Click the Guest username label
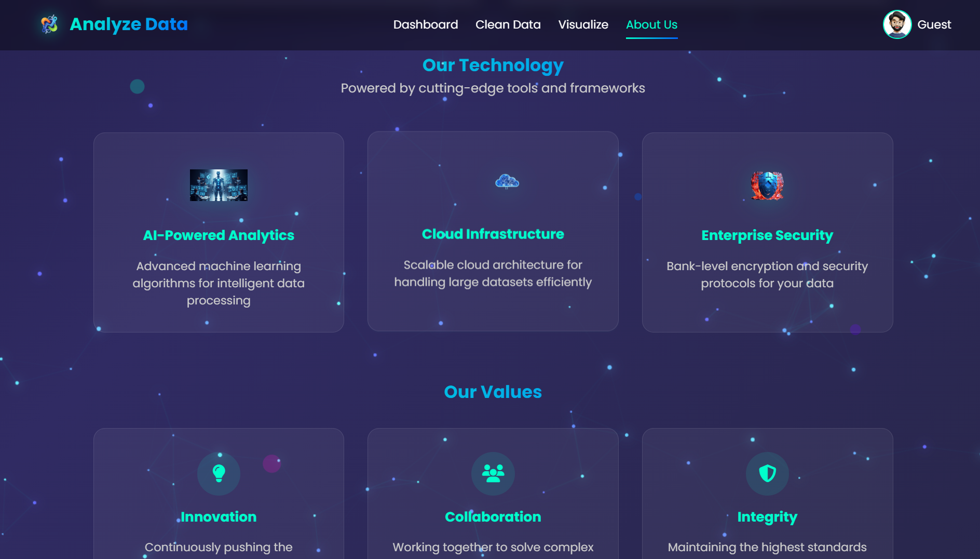The height and width of the screenshot is (559, 980). click(934, 24)
